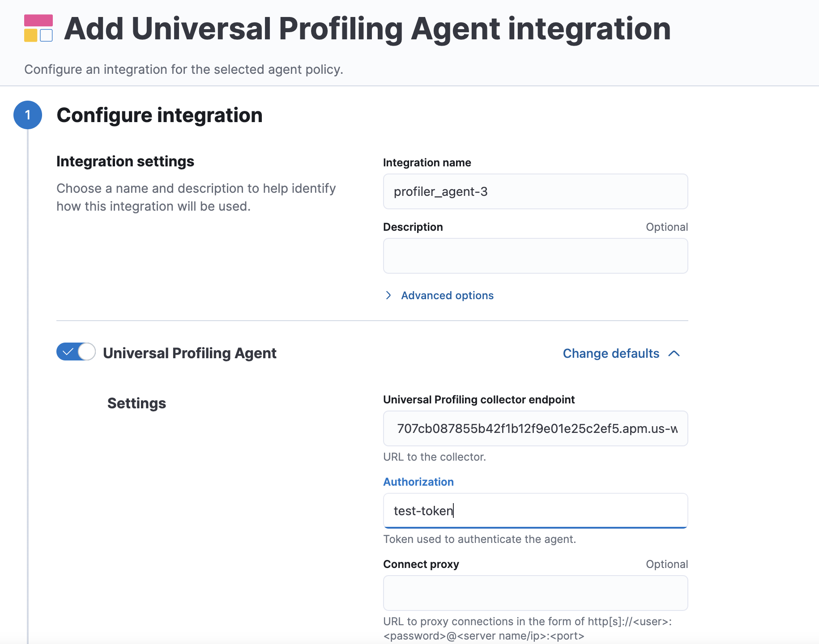Click the step 1 number badge

coord(28,115)
